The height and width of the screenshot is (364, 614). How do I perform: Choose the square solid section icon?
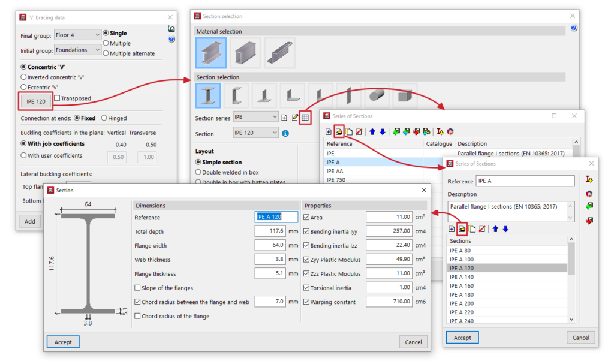pyautogui.click(x=405, y=95)
